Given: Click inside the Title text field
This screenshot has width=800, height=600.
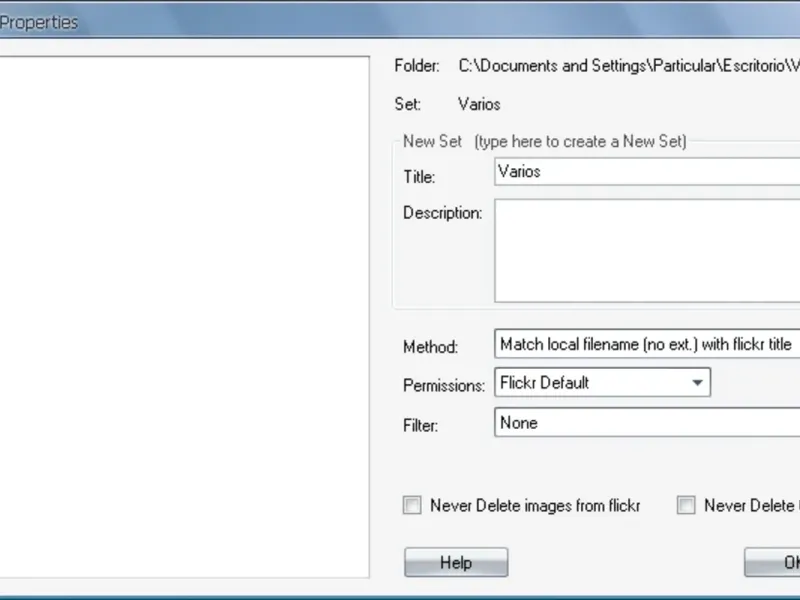Looking at the screenshot, I should pyautogui.click(x=647, y=171).
